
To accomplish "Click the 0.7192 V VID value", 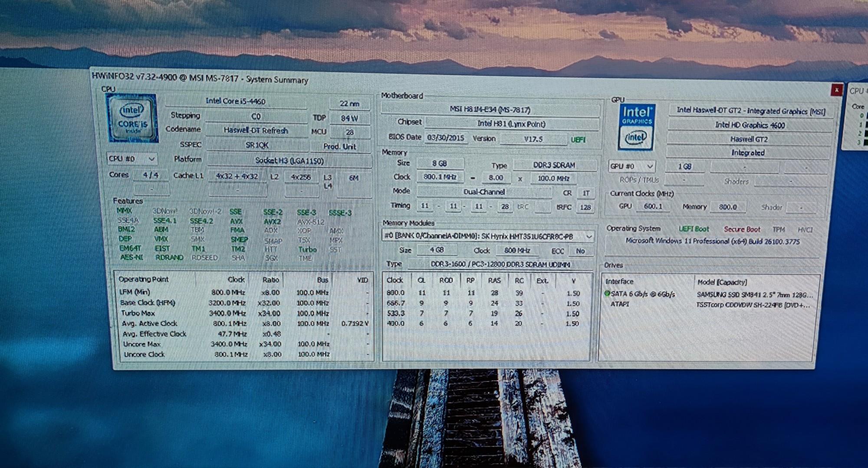I will (x=355, y=324).
